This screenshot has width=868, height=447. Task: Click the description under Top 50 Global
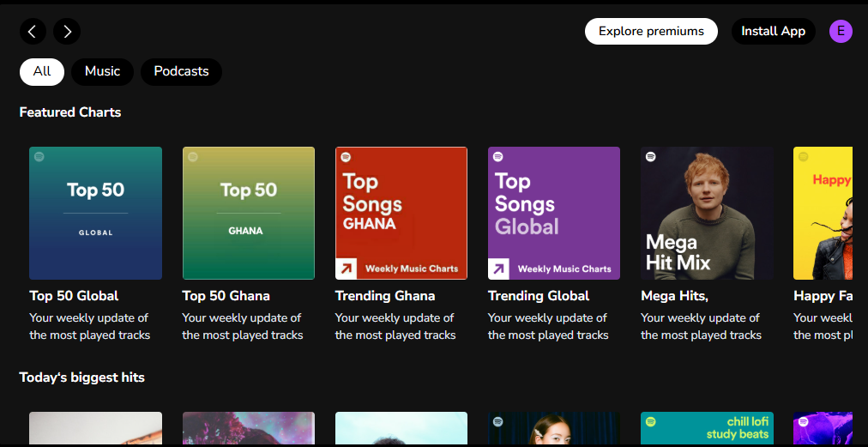pyautogui.click(x=90, y=326)
